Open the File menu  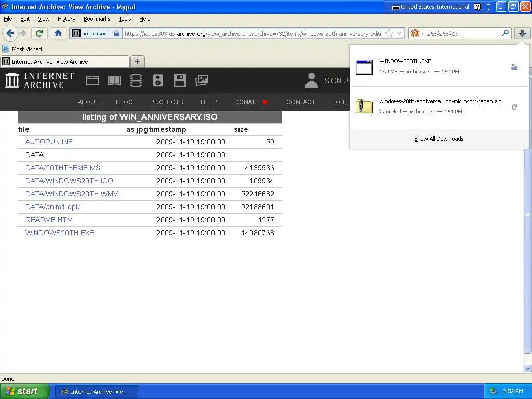pyautogui.click(x=8, y=19)
